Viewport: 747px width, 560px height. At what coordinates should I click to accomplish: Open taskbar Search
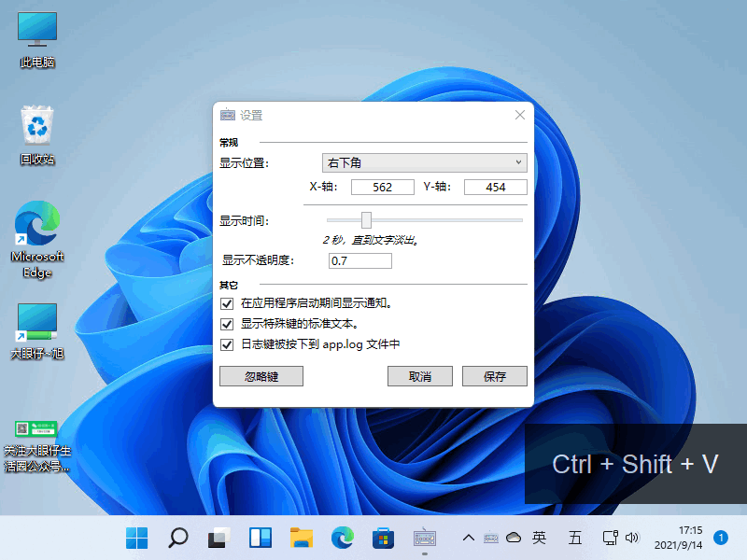[x=178, y=539]
